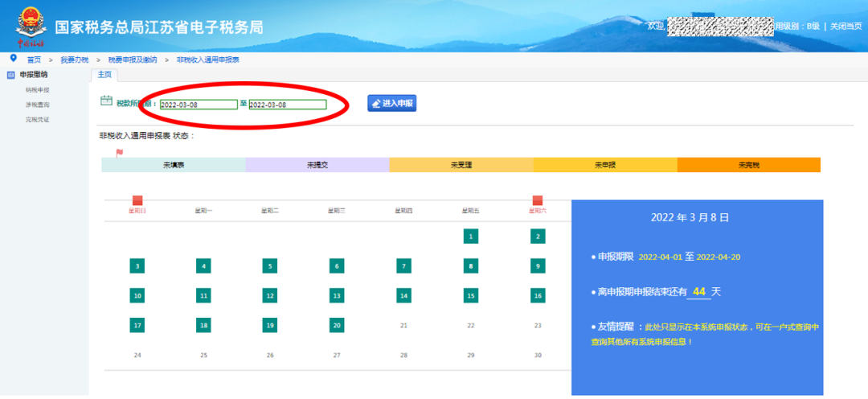Click the location pin icon in breadcrumb

click(14, 58)
